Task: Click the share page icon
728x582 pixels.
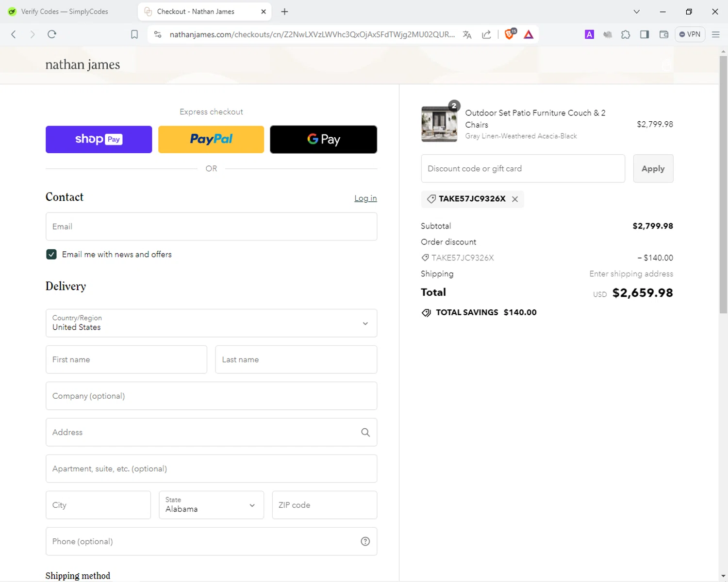Action: [486, 34]
